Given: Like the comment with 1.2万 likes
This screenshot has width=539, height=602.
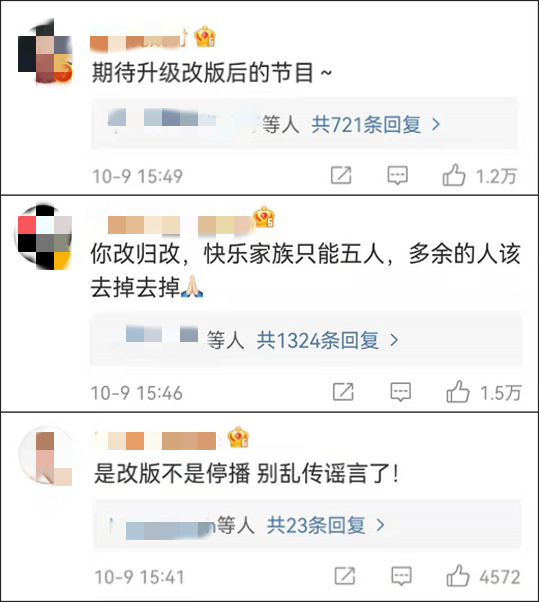Looking at the screenshot, I should tap(454, 175).
